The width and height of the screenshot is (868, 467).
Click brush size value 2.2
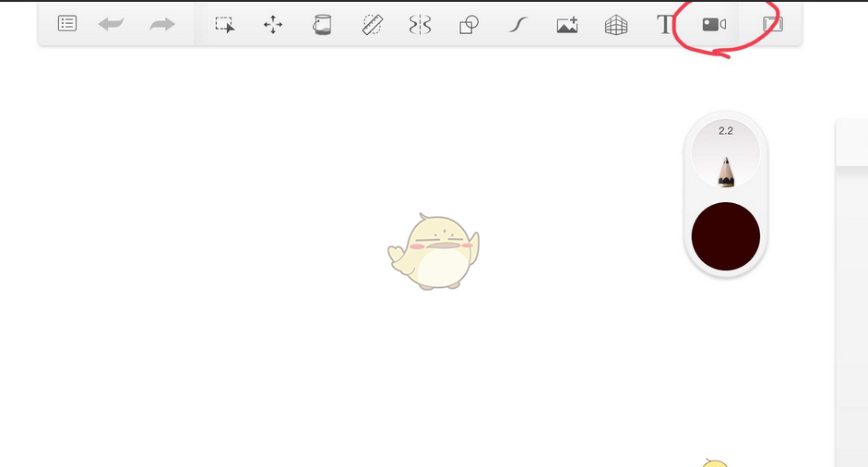coord(726,131)
